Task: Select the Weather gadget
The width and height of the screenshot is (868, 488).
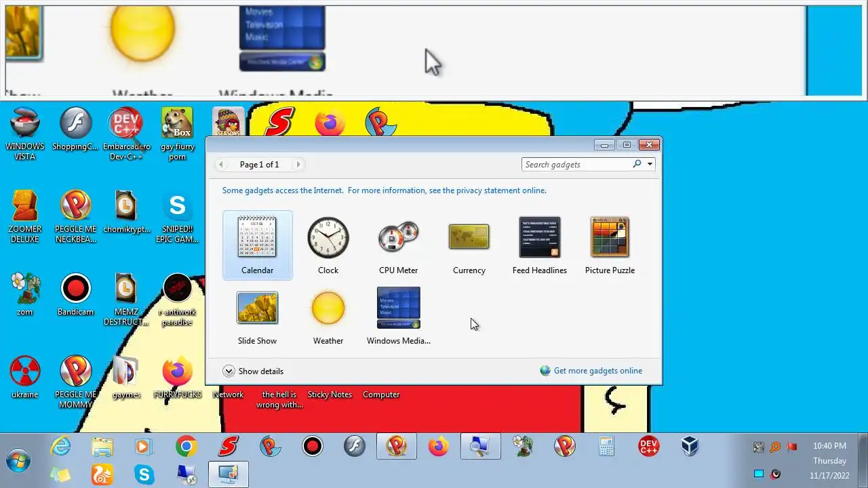Action: click(x=328, y=316)
